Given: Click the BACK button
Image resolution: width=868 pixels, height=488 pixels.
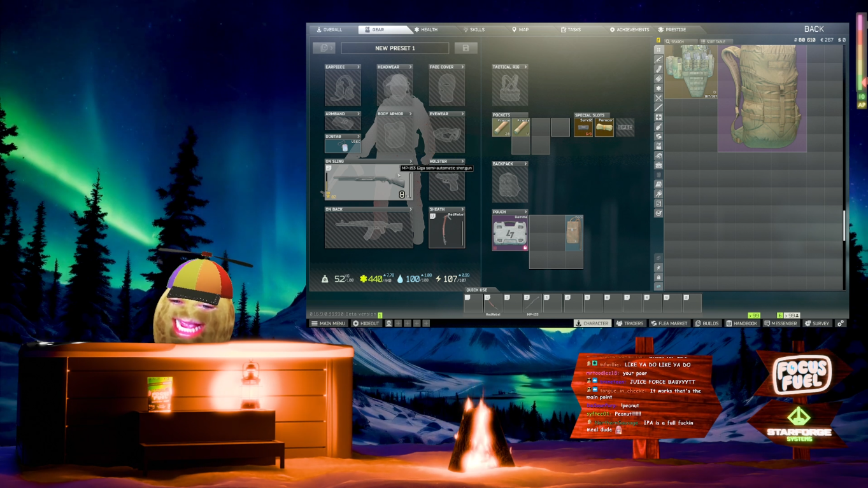Looking at the screenshot, I should point(814,29).
